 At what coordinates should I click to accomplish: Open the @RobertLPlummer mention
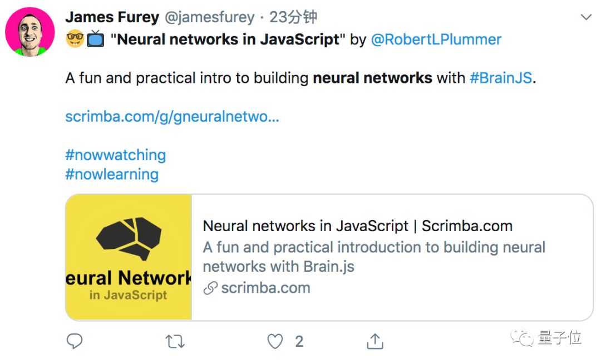pos(436,39)
